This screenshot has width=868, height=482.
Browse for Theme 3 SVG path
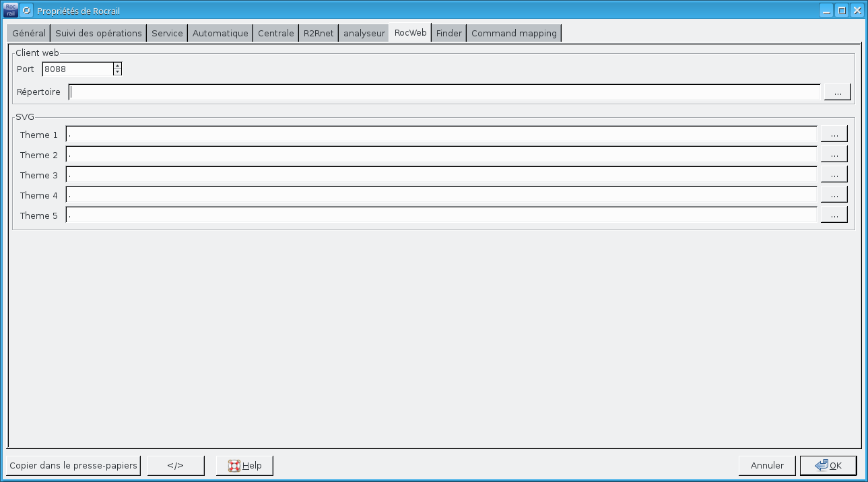[834, 175]
